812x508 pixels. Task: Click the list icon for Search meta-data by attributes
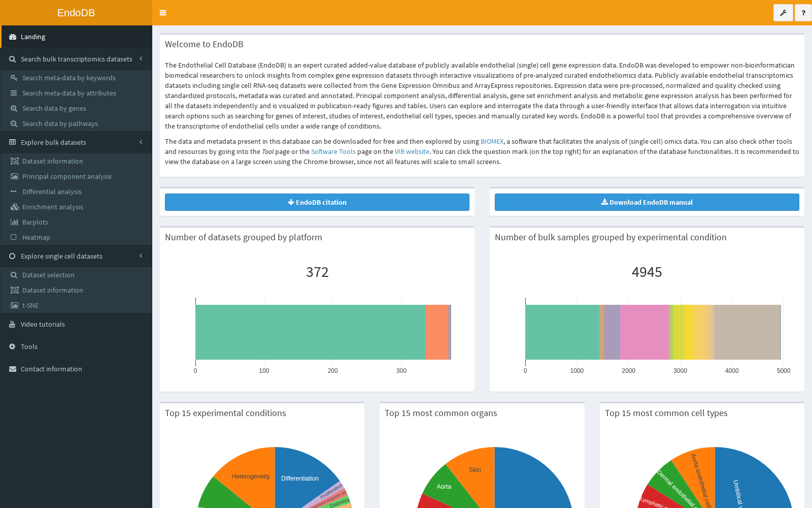14,93
